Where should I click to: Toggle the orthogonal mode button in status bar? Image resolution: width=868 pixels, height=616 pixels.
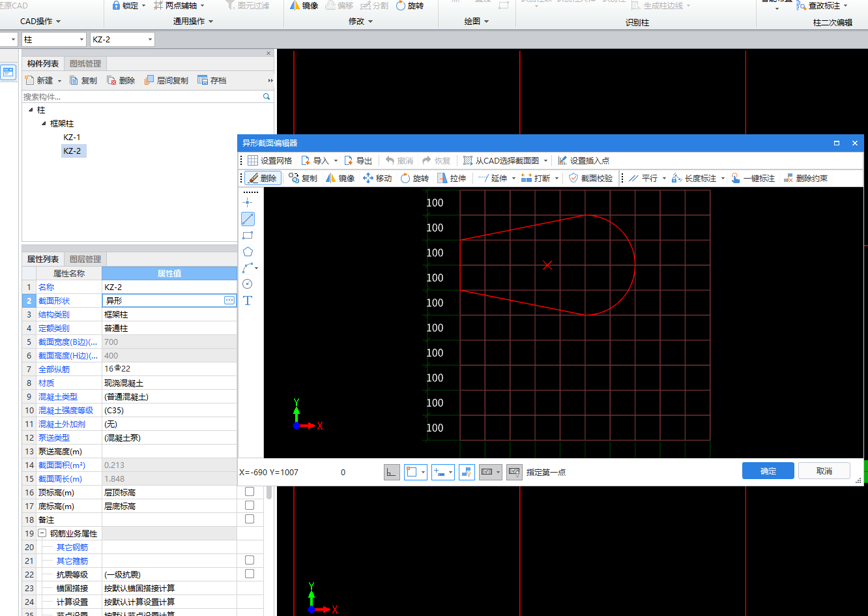click(392, 472)
